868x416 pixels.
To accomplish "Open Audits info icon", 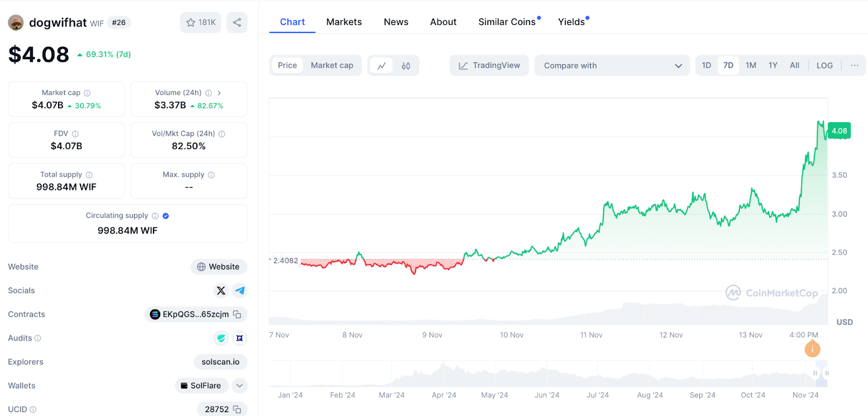I will point(38,338).
